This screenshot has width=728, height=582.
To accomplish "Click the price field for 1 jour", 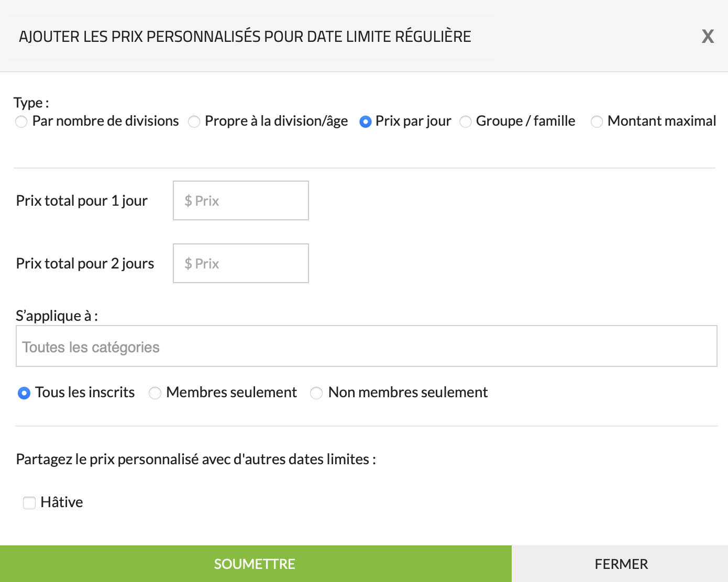I will point(240,200).
